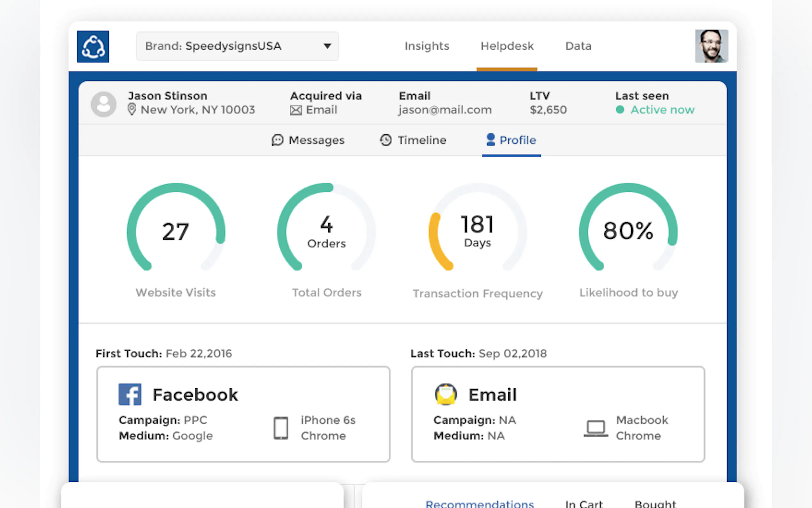
Task: Click the jason@mail.com email address
Action: point(445,110)
